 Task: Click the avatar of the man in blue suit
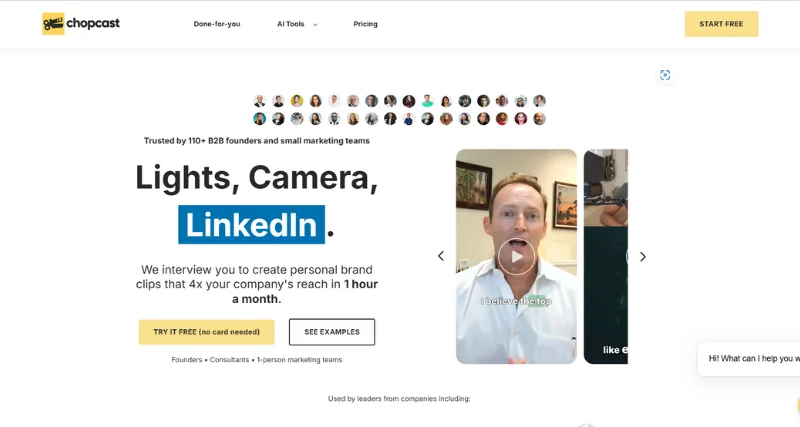click(408, 119)
